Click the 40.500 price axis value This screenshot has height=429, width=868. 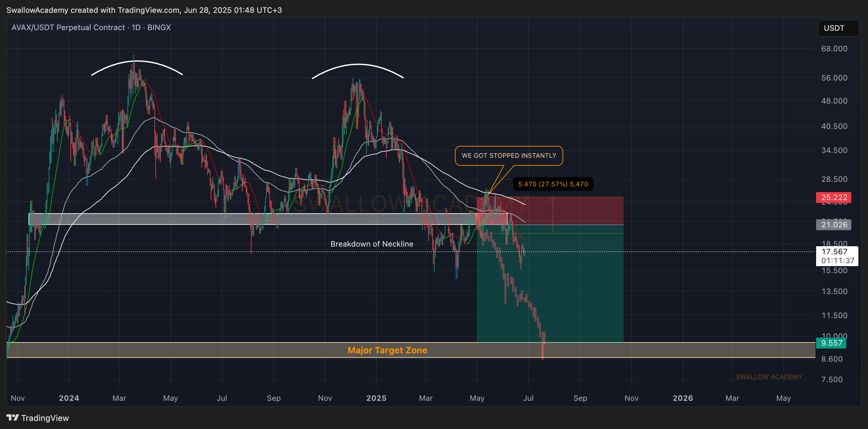[834, 126]
